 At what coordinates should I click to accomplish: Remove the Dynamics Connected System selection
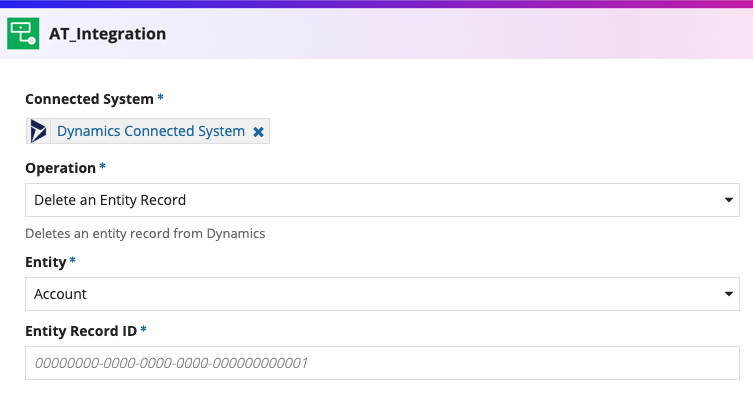pyautogui.click(x=258, y=132)
